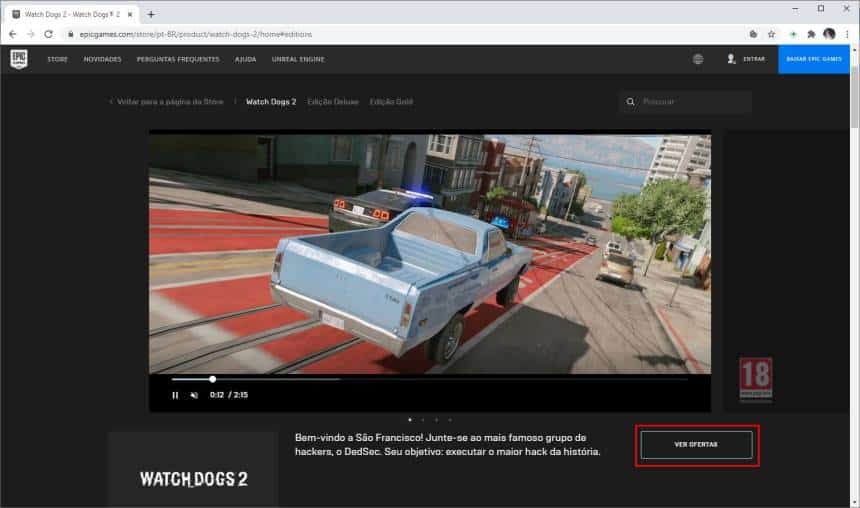Click the trailer video frame
This screenshot has width=860, height=508.
point(430,254)
